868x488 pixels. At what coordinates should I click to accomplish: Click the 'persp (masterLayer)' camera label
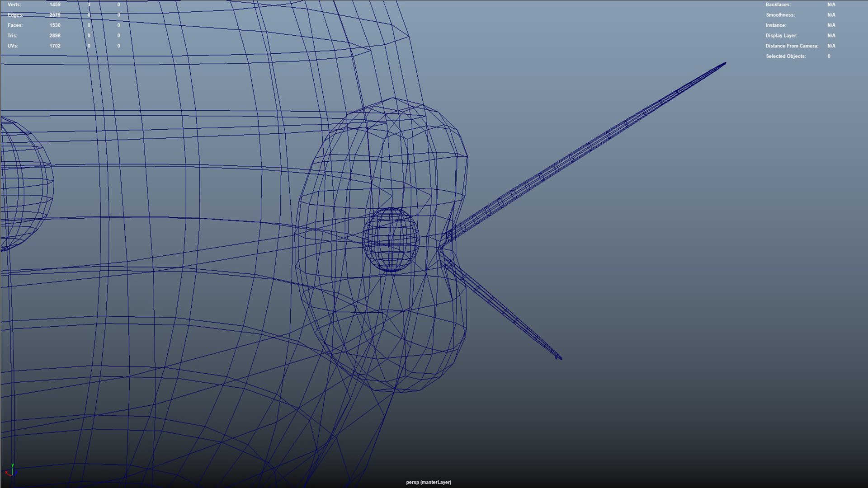(428, 482)
